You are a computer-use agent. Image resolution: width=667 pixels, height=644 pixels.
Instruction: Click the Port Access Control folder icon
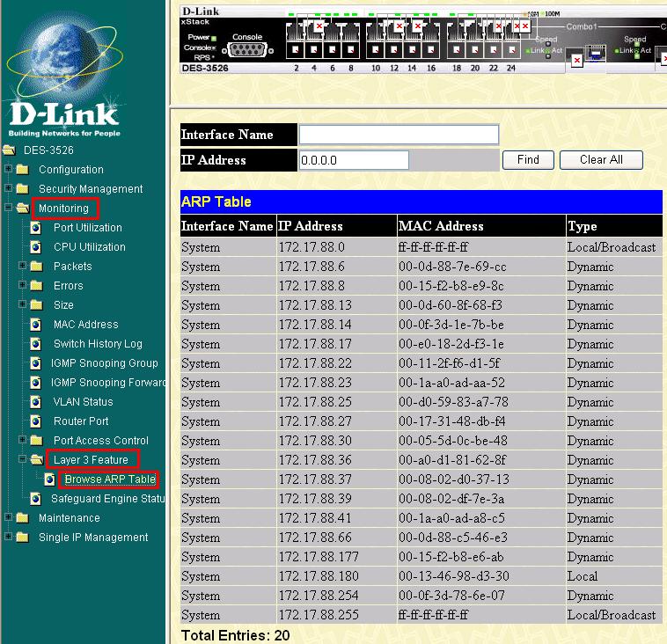[x=37, y=440]
